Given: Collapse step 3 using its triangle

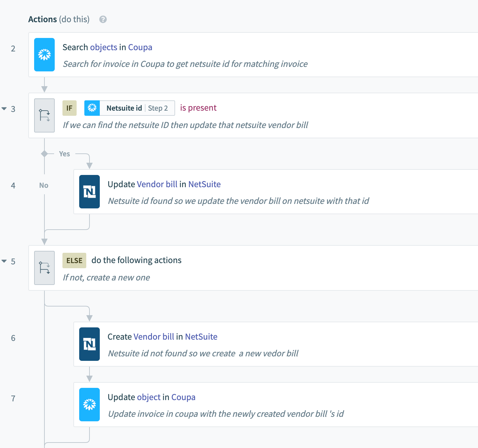Looking at the screenshot, I should [x=4, y=109].
